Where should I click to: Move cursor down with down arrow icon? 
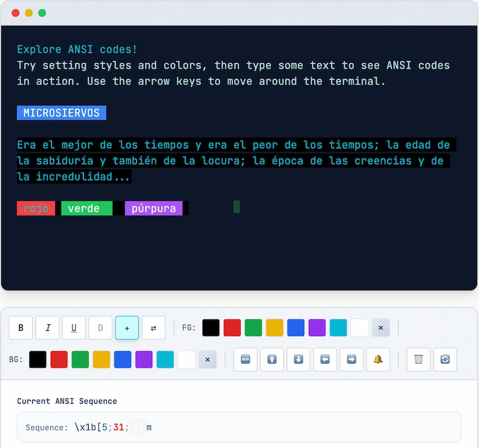(x=298, y=359)
